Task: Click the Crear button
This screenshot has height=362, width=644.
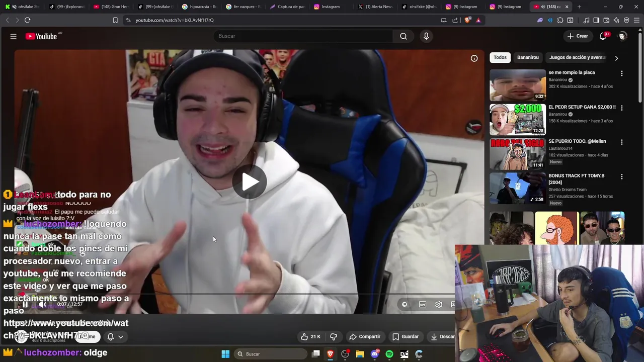Action: (x=577, y=36)
